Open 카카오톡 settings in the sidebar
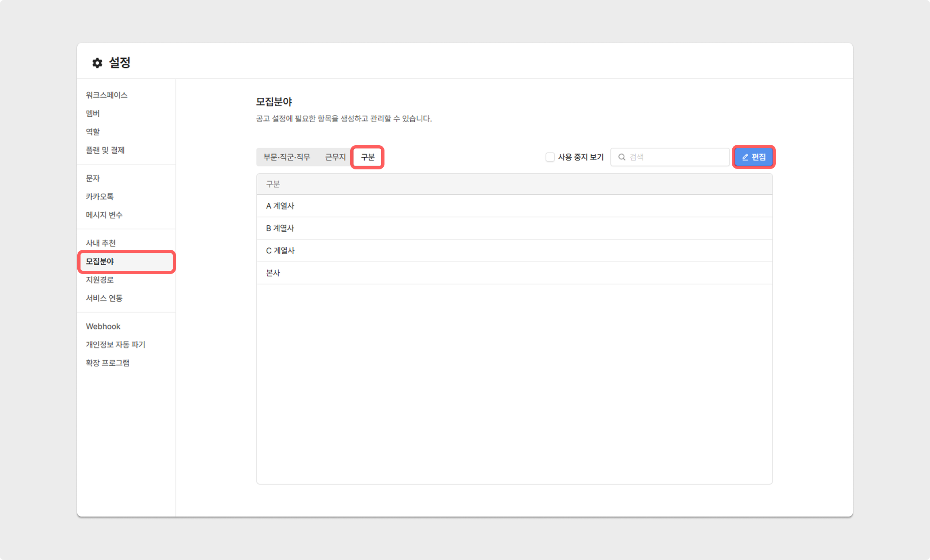The height and width of the screenshot is (560, 930). point(99,196)
